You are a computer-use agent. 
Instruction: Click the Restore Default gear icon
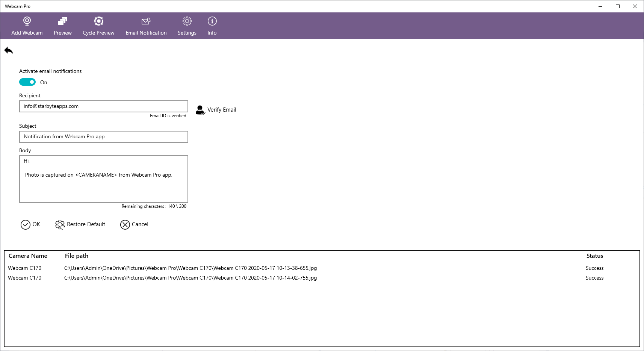pos(60,224)
